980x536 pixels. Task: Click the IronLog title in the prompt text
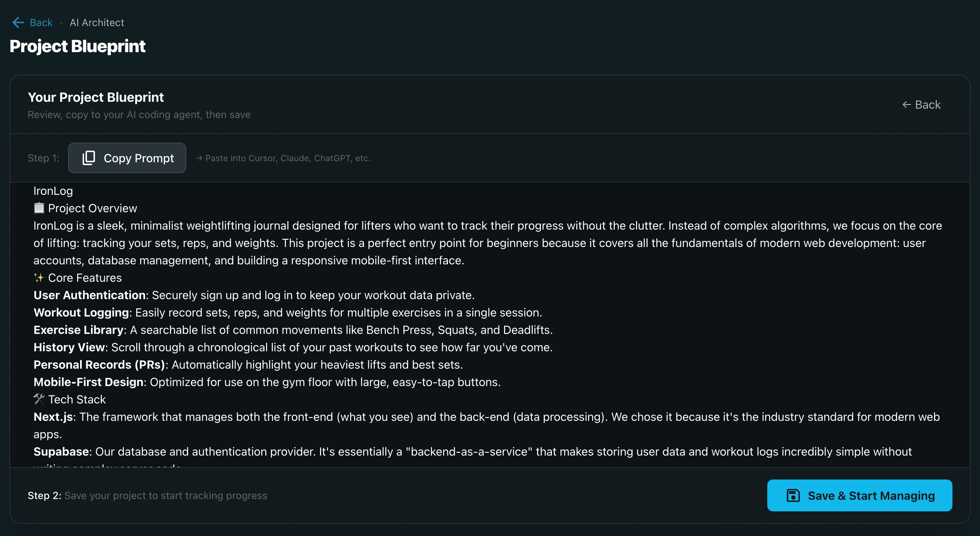click(x=53, y=191)
